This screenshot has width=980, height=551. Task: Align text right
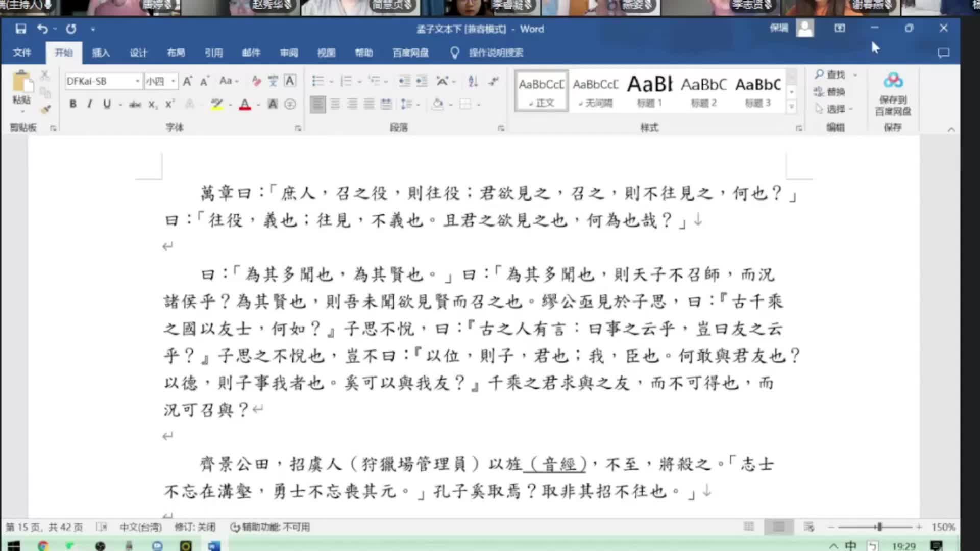coord(352,104)
